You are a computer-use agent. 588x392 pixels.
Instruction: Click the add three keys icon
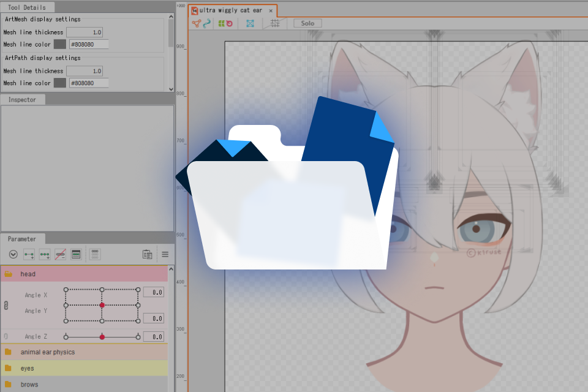(x=45, y=255)
